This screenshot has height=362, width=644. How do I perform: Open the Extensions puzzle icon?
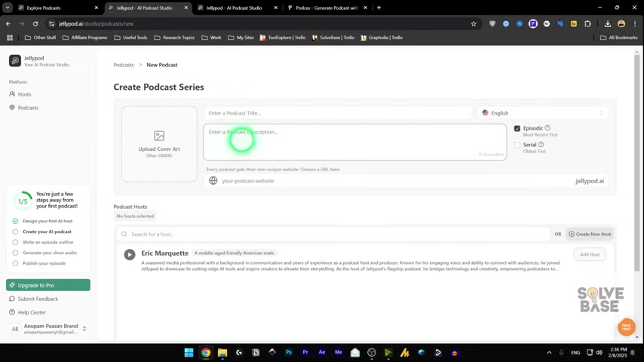point(587,24)
